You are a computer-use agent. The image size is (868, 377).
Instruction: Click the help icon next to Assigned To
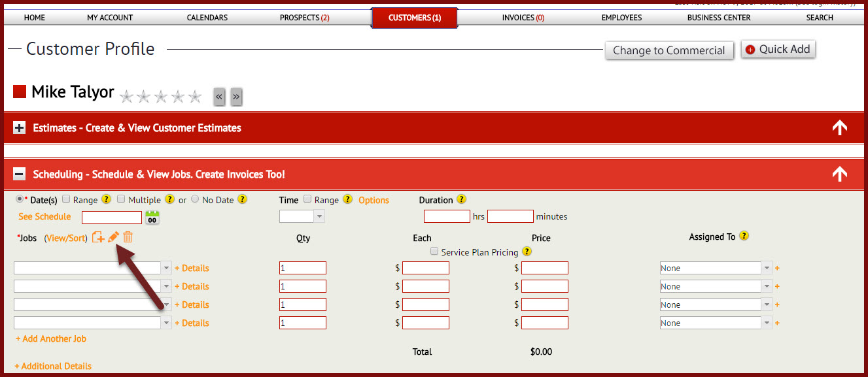744,237
